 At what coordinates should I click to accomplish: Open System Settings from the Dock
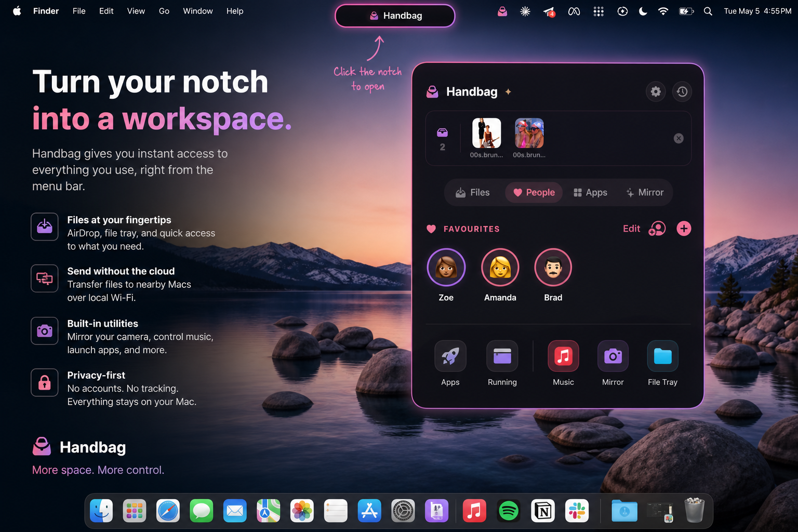[x=403, y=511]
